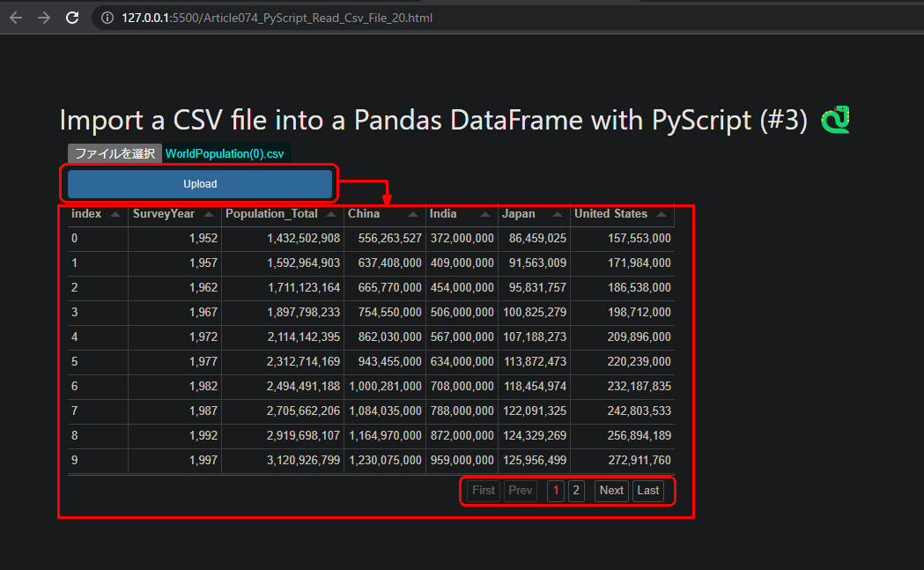924x570 pixels.
Task: Click the China header label
Action: 364,213
